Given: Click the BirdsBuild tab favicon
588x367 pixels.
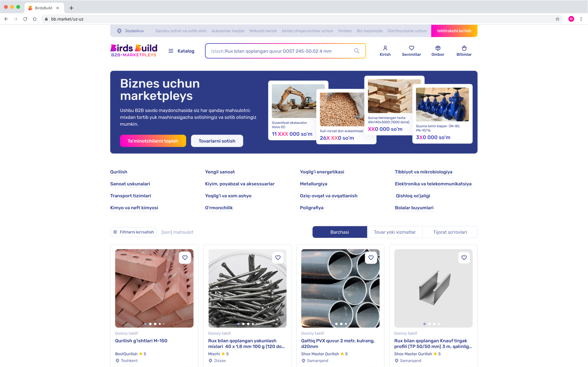Looking at the screenshot, I should pyautogui.click(x=30, y=8).
